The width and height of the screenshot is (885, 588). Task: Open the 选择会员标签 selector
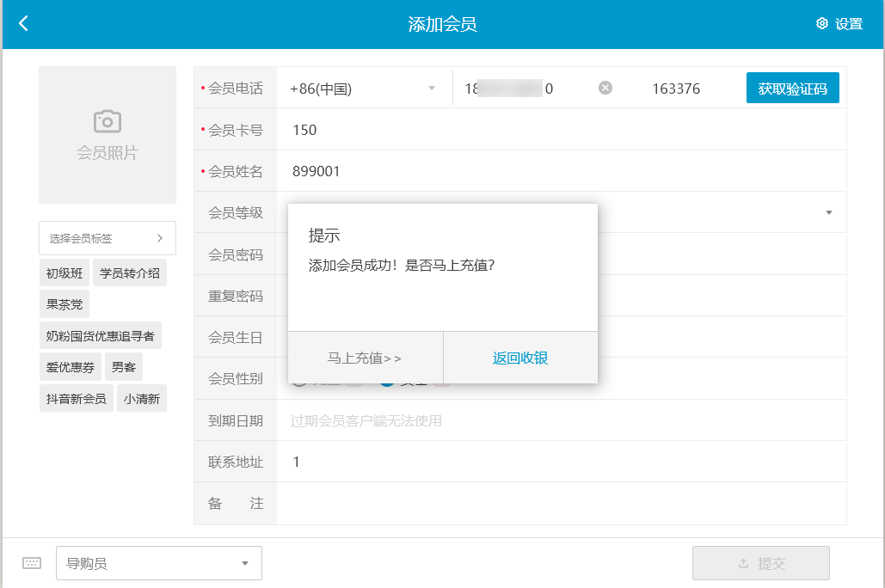108,238
